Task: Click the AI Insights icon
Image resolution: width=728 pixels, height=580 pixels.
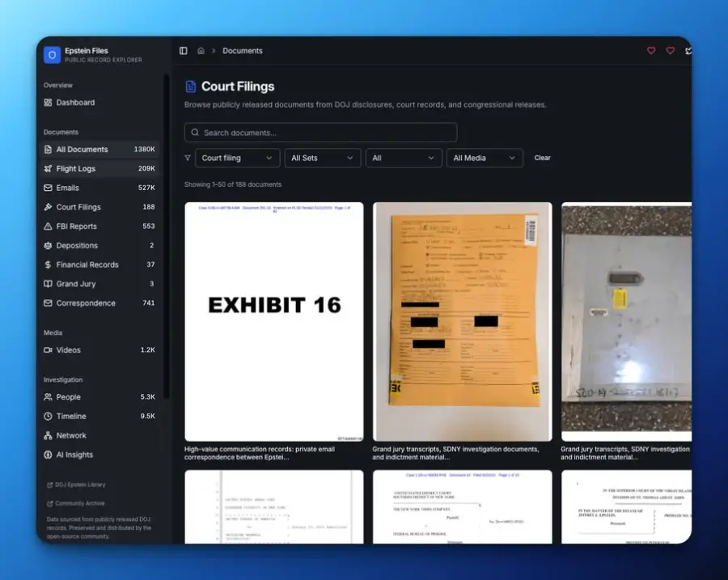Action: tap(48, 455)
